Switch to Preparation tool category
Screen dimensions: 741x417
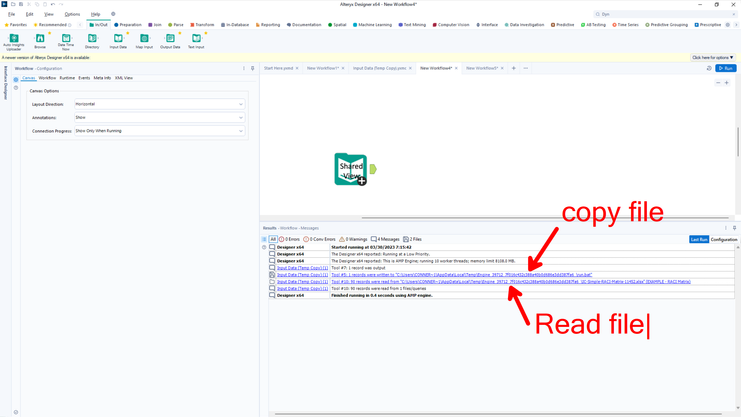(x=128, y=25)
